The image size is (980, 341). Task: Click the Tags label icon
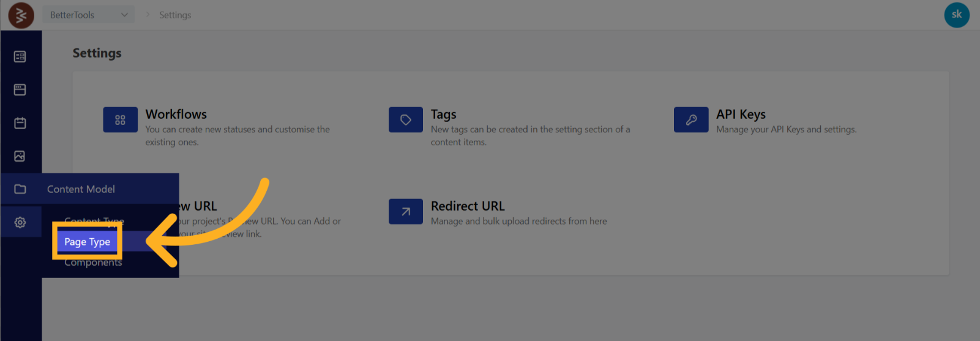[x=405, y=120]
